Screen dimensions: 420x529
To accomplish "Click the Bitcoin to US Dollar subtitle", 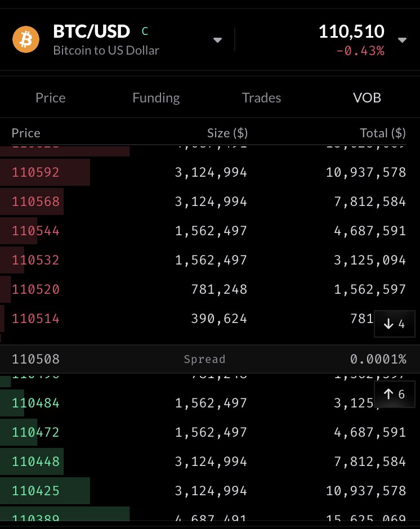I will pos(106,51).
